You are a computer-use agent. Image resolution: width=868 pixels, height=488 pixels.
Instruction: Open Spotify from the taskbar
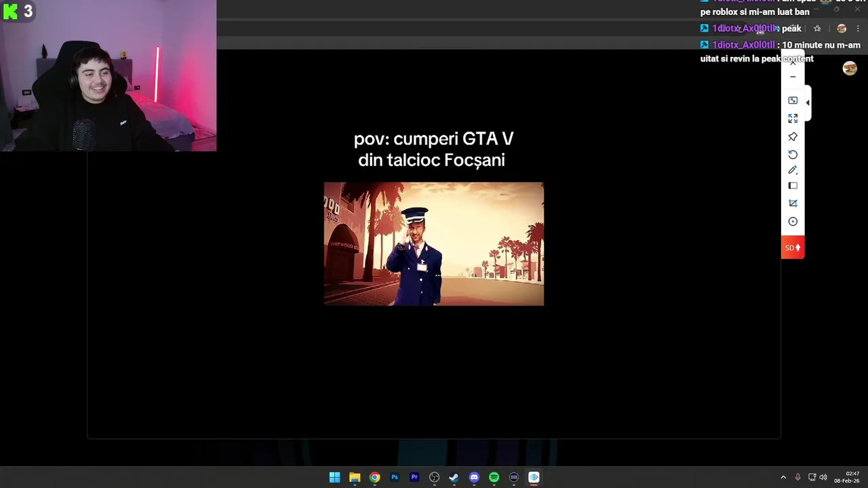(x=494, y=477)
